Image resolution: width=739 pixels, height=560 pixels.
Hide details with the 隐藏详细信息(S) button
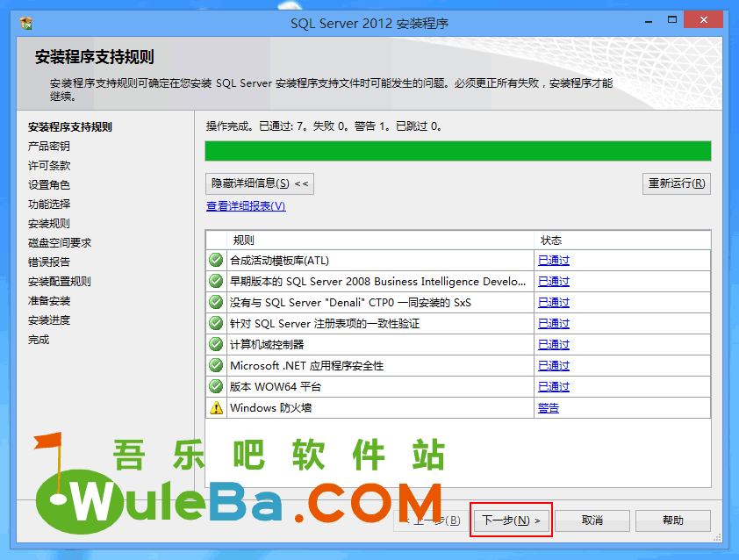[x=260, y=183]
